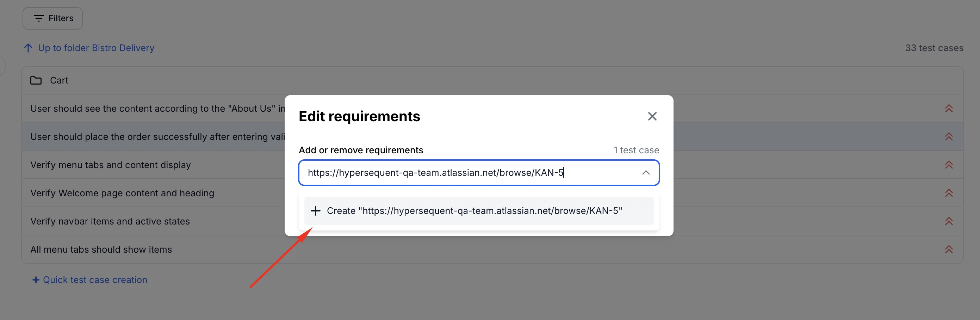
Task: Select Create 'https://hypersequent-qa-team.atlassian.net/browse/KAN-5'
Action: (474, 211)
